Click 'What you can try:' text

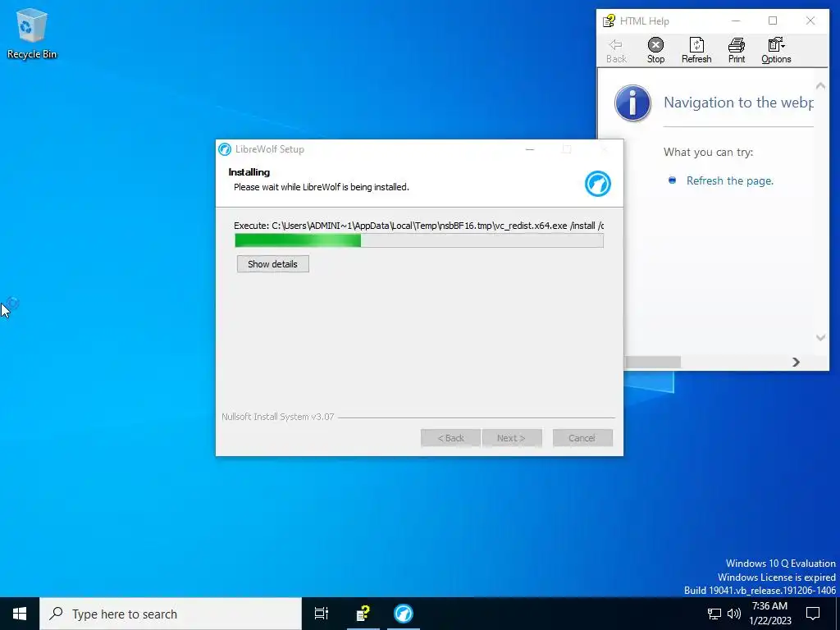[708, 152]
